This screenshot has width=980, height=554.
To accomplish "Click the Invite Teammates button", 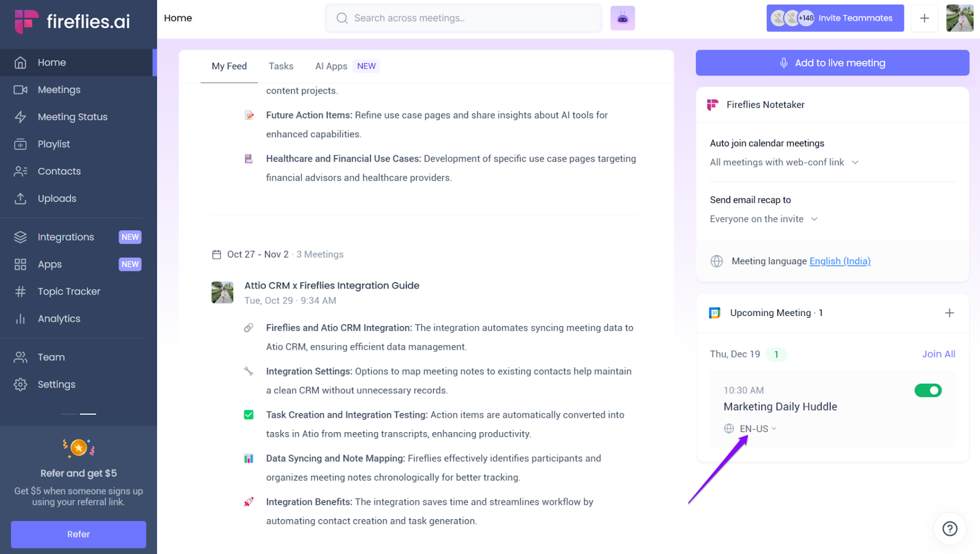I will tap(835, 18).
